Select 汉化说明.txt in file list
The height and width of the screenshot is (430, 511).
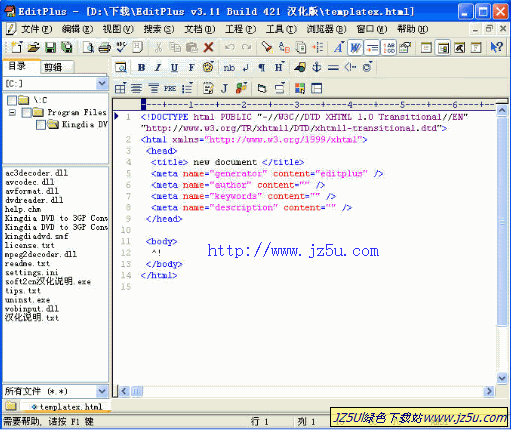32,318
